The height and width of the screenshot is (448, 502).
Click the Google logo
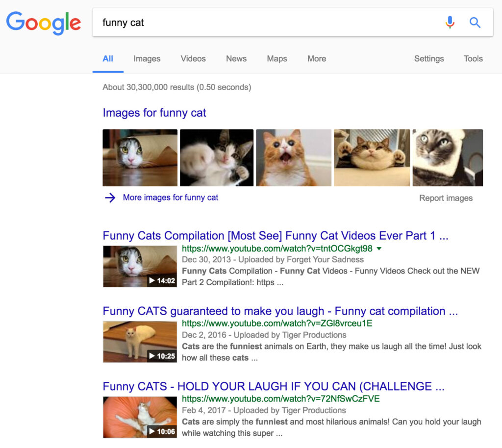click(44, 23)
